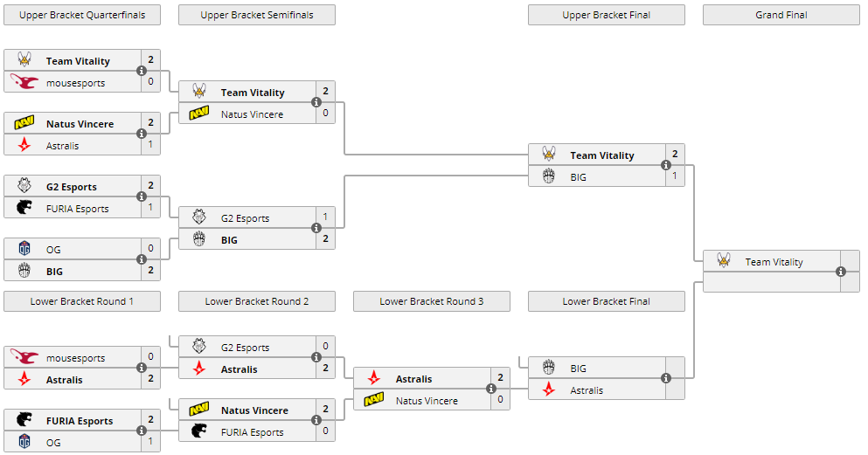Screen dimensions: 868x455
Task: Show match details for Vitality vs BIG final
Action: pos(666,165)
